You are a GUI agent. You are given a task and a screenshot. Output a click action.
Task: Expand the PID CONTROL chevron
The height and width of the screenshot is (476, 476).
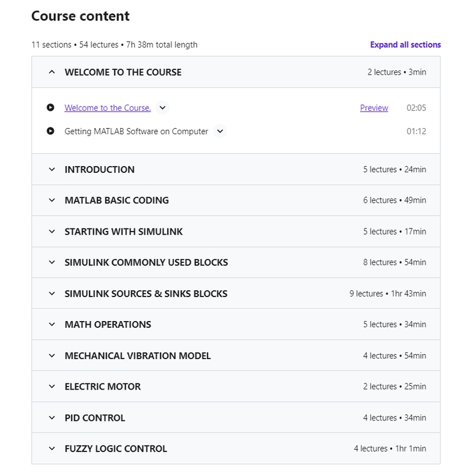coord(52,418)
